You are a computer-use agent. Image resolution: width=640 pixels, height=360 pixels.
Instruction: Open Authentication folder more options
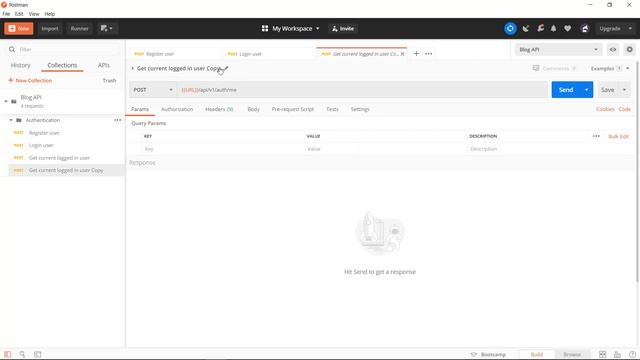[x=118, y=120]
